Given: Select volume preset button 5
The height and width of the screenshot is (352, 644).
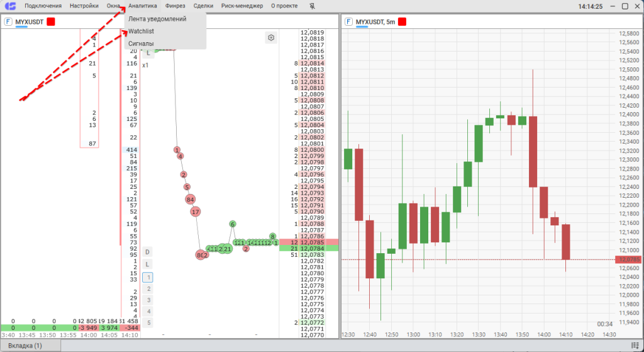Looking at the screenshot, I should [148, 323].
